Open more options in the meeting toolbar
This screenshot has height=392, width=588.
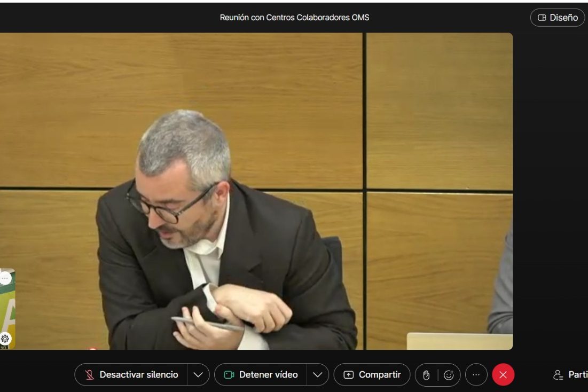click(476, 375)
